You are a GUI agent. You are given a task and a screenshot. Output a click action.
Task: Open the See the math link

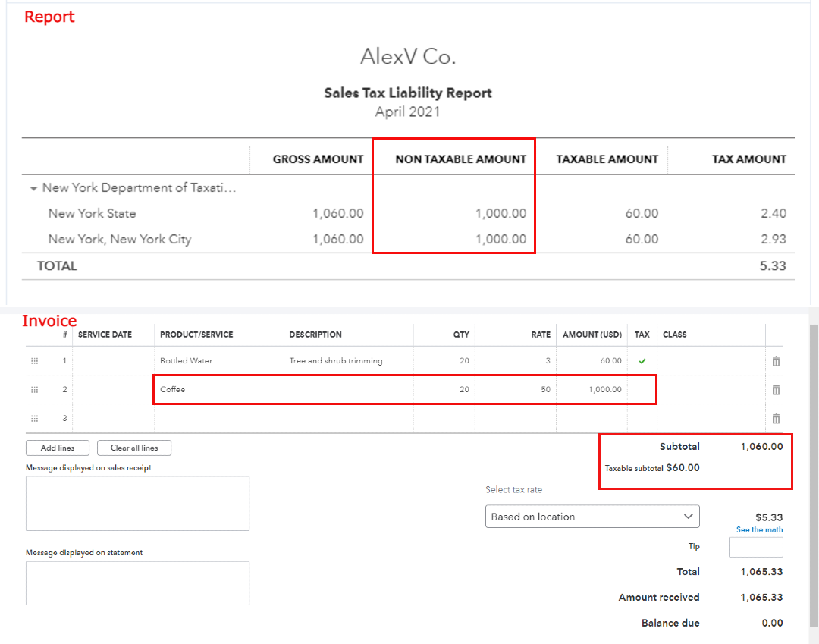pyautogui.click(x=759, y=529)
